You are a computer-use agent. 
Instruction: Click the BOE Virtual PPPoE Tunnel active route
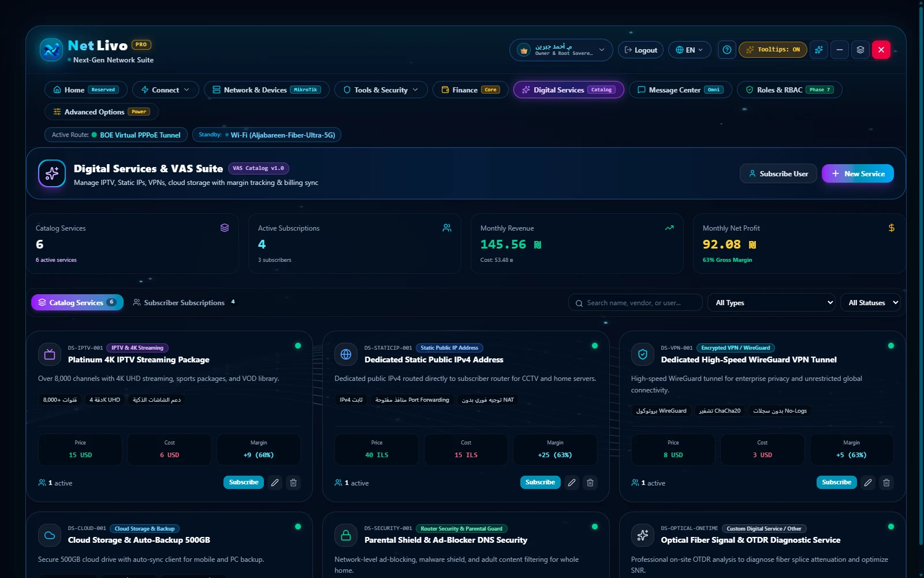[116, 135]
